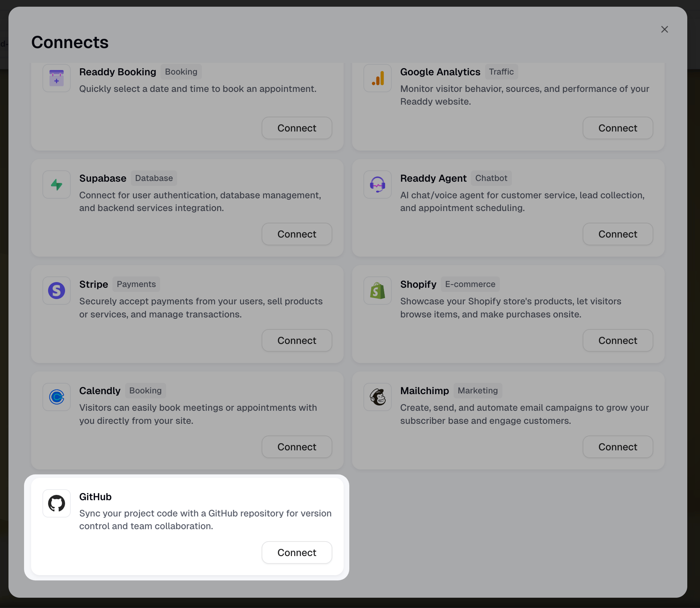Connect Mailchimp marketing

point(618,447)
